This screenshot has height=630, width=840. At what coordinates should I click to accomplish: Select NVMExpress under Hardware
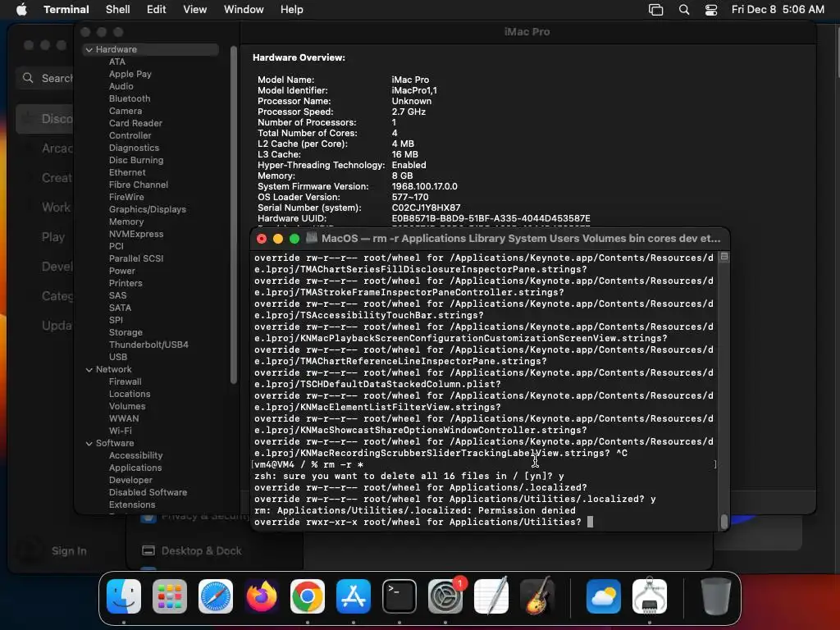pyautogui.click(x=136, y=234)
